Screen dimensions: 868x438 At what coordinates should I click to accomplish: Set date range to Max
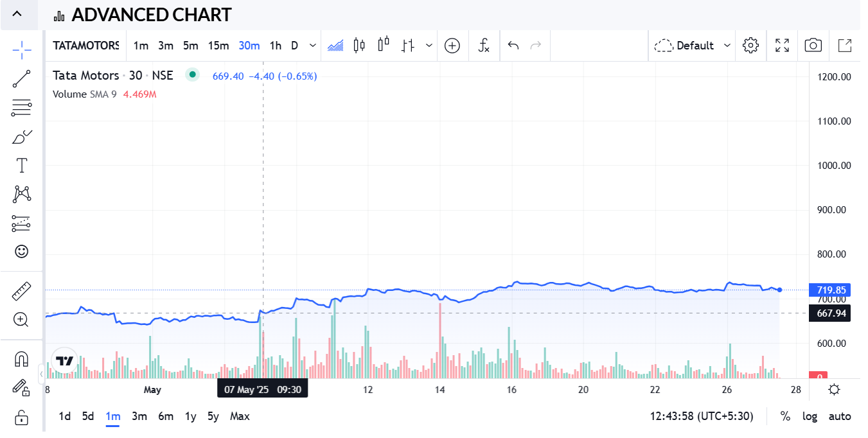240,416
